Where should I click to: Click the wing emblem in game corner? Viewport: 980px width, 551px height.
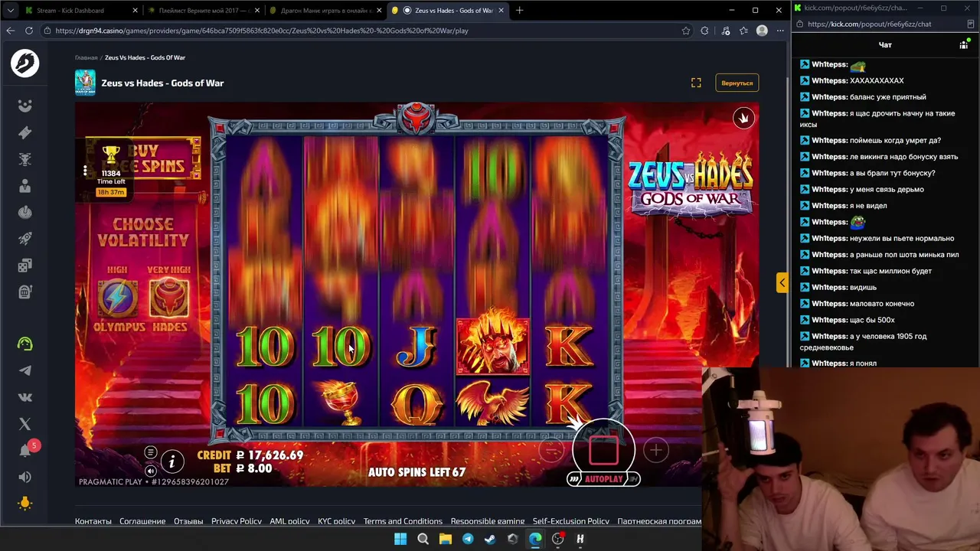743,118
